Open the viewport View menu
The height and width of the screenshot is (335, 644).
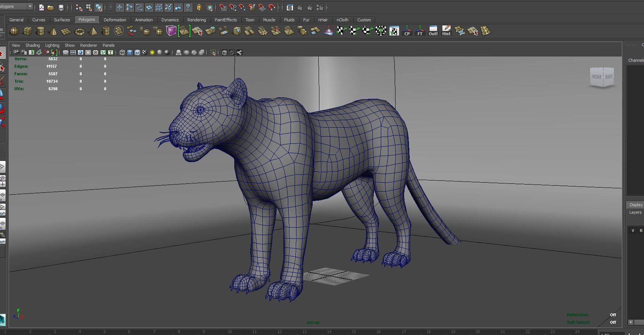[x=16, y=45]
